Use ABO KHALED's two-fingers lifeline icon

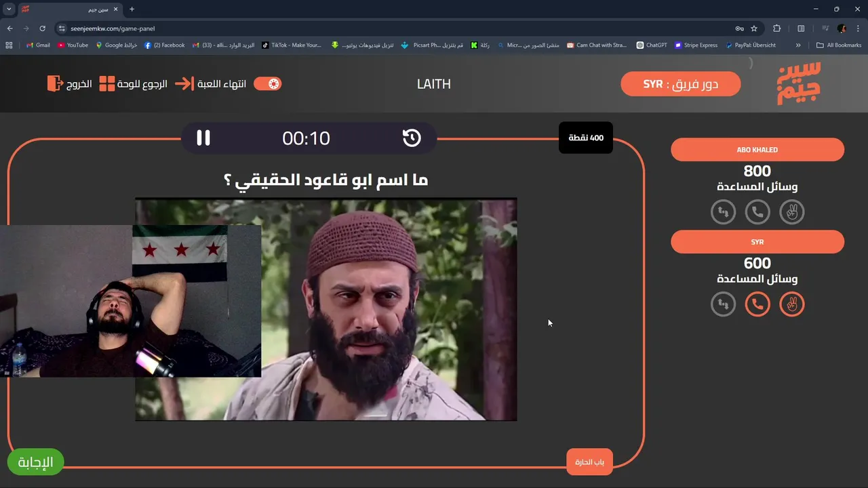pyautogui.click(x=791, y=212)
